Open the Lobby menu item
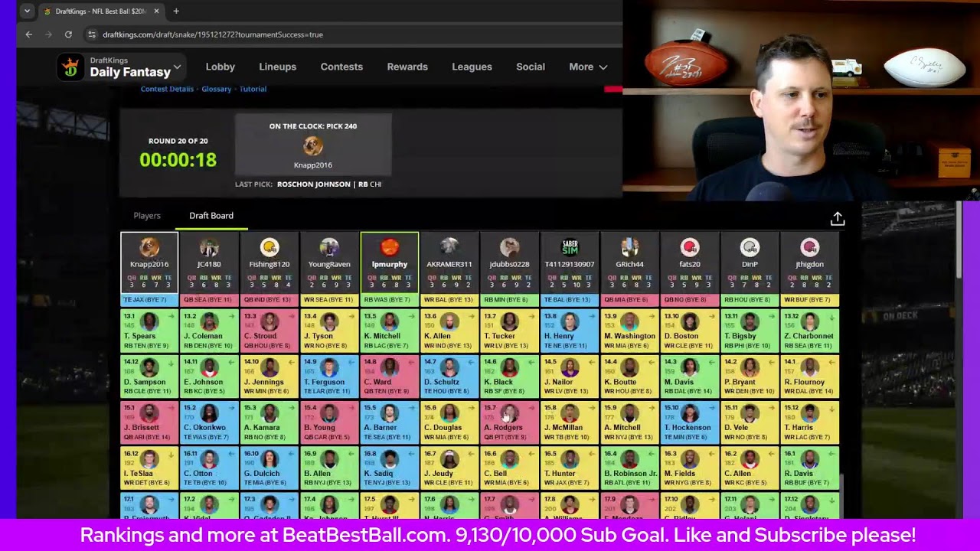 point(220,67)
